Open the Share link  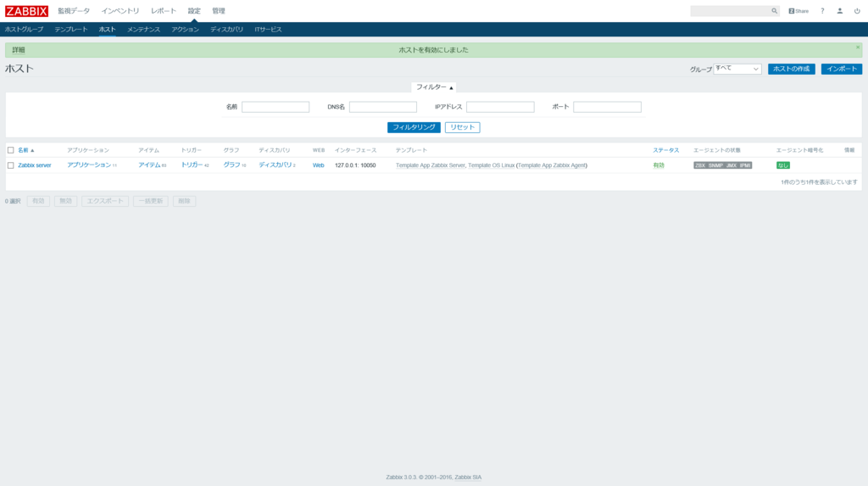pos(798,11)
